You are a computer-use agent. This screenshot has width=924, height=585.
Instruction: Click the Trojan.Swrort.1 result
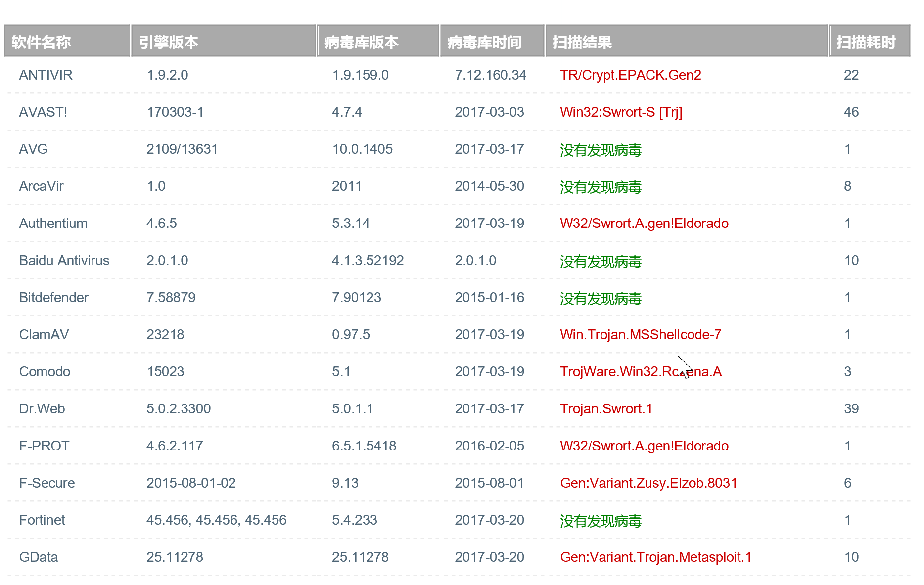point(606,409)
